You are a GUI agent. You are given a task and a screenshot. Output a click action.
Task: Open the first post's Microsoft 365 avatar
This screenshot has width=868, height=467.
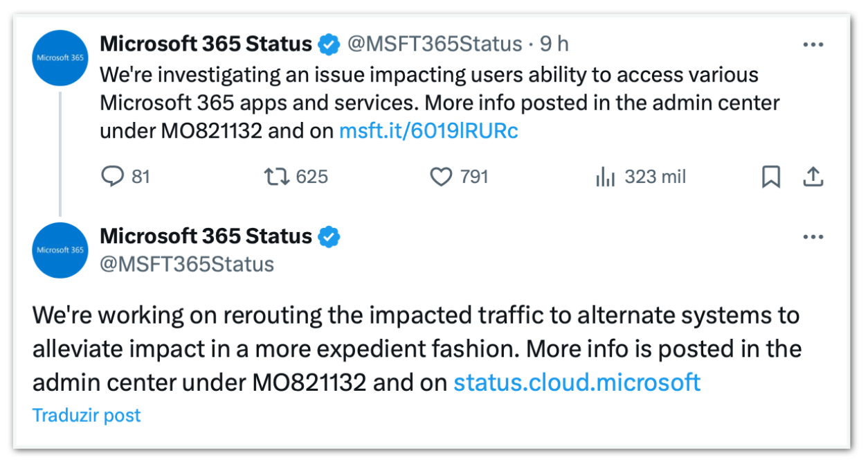click(x=60, y=58)
